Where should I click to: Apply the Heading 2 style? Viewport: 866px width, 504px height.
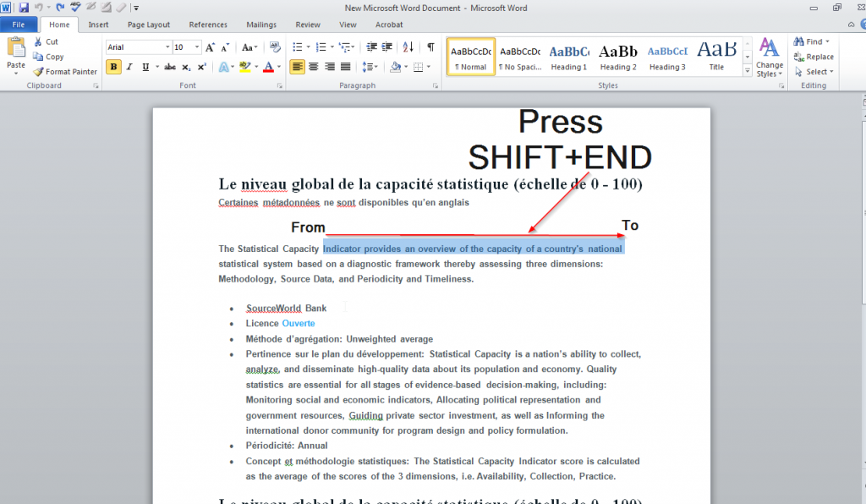coord(618,57)
